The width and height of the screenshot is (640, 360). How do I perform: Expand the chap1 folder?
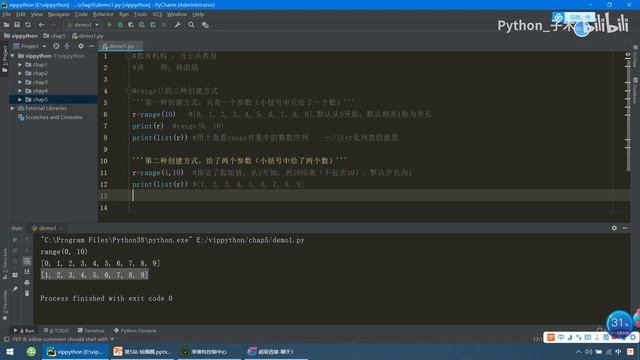pyautogui.click(x=20, y=64)
